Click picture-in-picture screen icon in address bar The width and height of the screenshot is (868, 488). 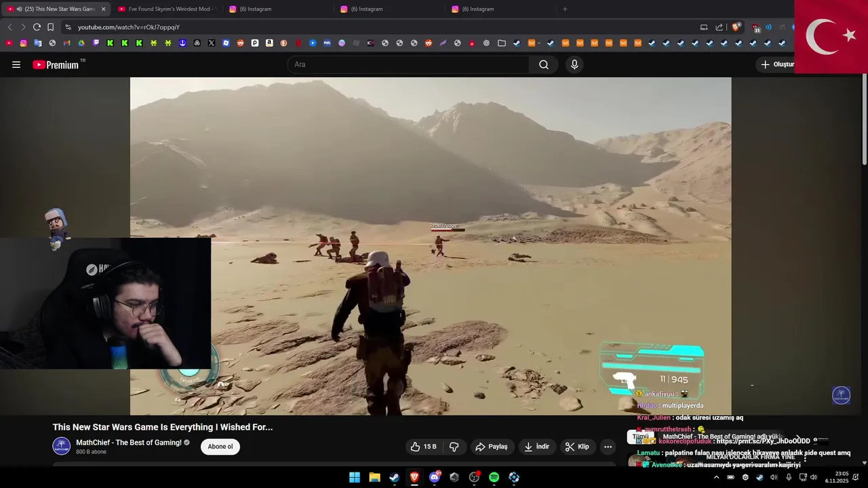coord(704,27)
